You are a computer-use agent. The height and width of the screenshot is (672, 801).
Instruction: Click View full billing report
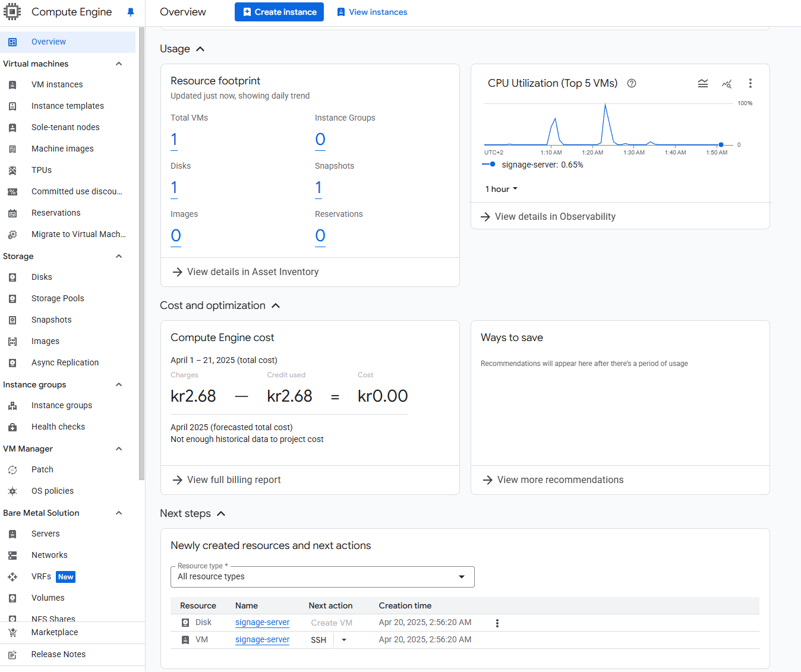(x=226, y=480)
